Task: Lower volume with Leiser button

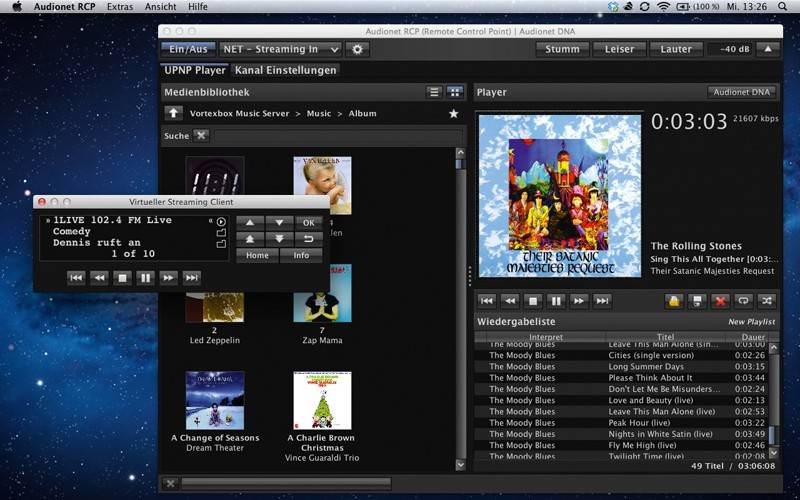Action: (619, 49)
